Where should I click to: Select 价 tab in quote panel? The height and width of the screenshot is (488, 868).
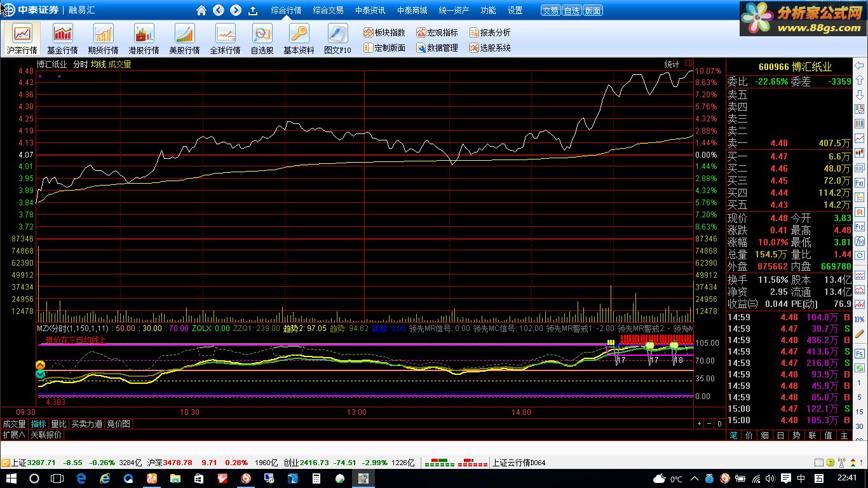[x=749, y=435]
